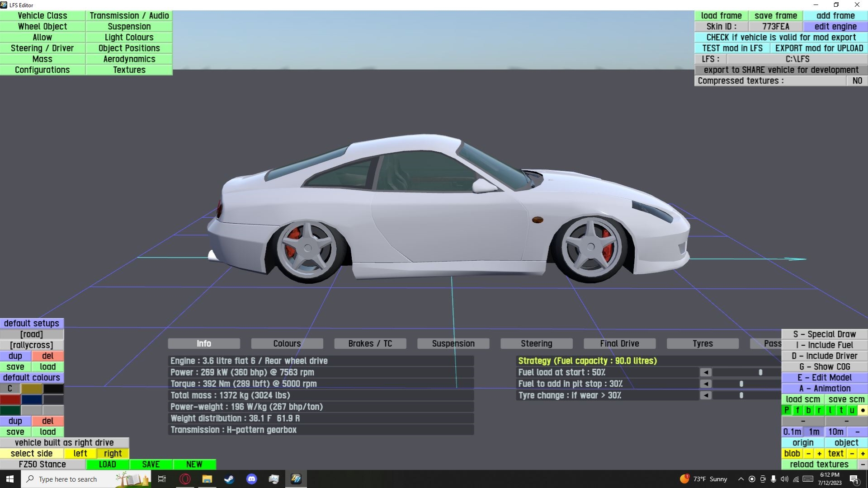Toggle 'D - Include Driver' option
The image size is (868, 488).
point(824,356)
